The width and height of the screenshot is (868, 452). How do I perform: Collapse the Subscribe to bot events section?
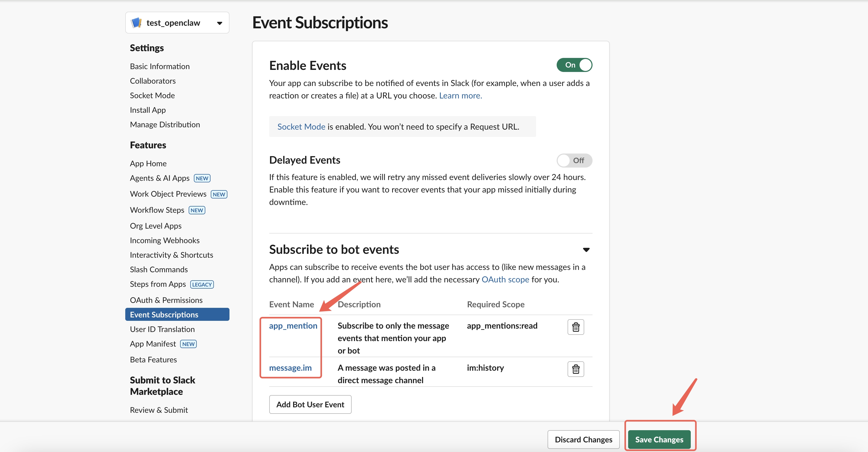(586, 250)
